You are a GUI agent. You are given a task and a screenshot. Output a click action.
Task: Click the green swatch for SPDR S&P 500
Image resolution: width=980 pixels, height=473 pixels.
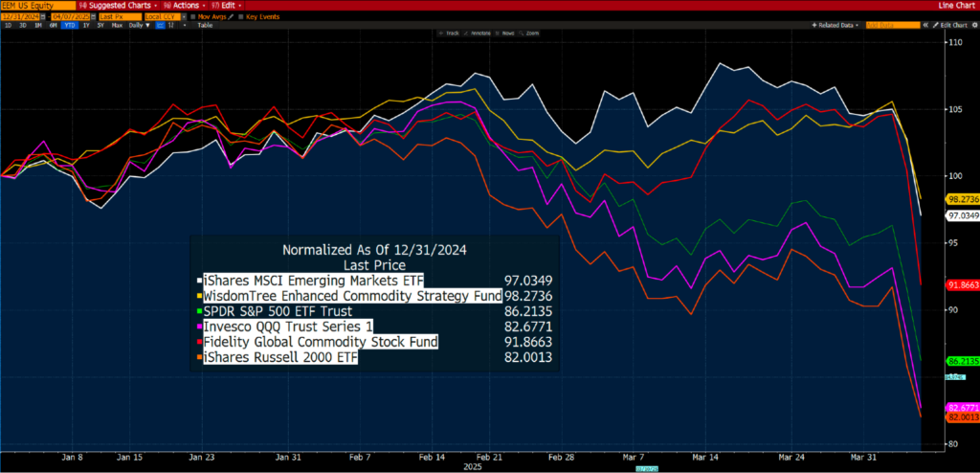(199, 311)
